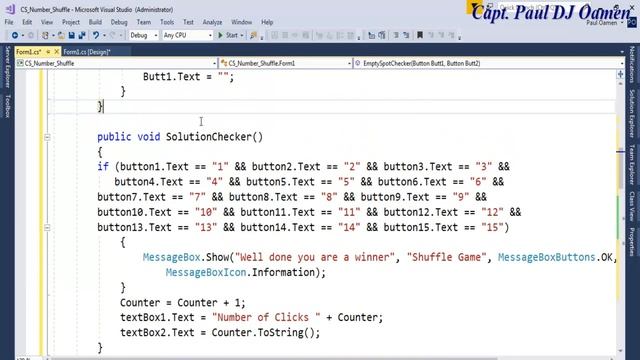Uncomment selected lines via toolbar icon
The width and height of the screenshot is (640, 360).
(x=406, y=36)
